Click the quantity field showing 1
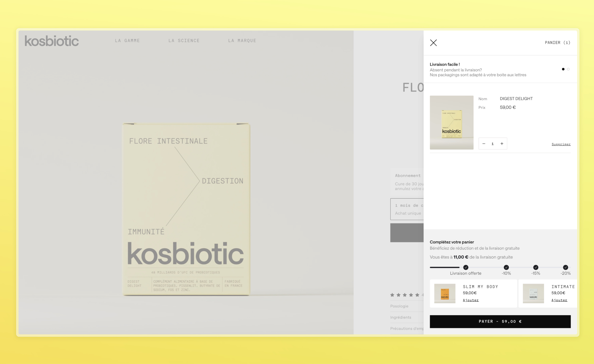 (x=493, y=144)
